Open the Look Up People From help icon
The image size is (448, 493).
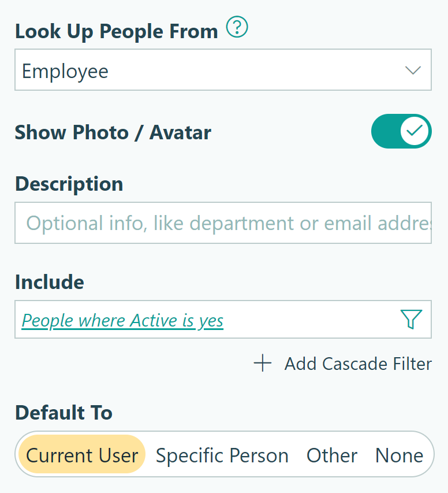click(x=236, y=27)
